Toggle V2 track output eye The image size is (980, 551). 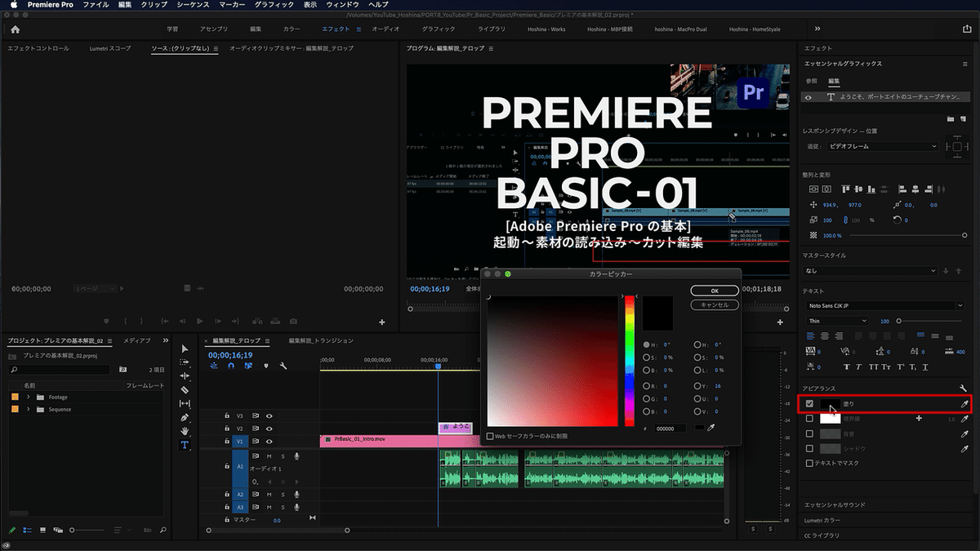point(269,428)
